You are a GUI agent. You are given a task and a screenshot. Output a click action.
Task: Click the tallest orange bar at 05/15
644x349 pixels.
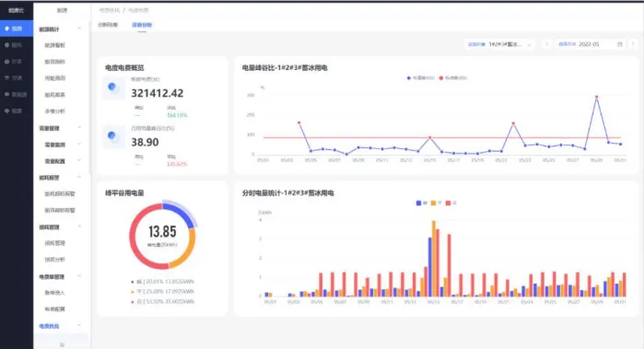tap(433, 259)
